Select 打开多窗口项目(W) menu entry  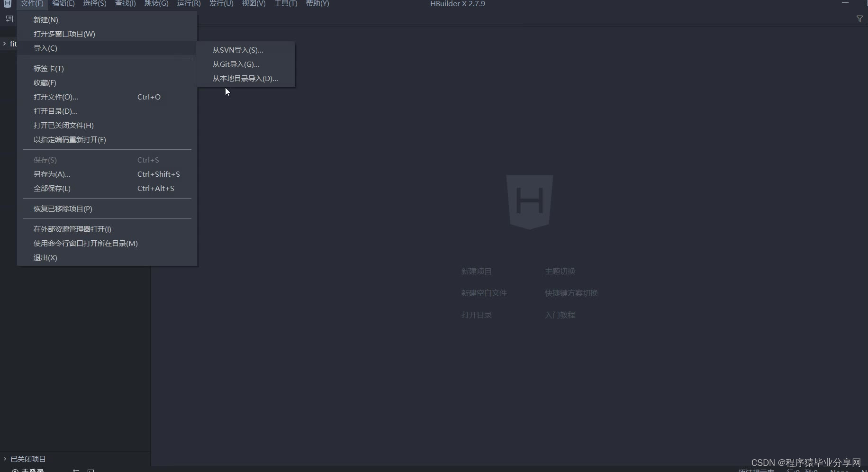107,34
